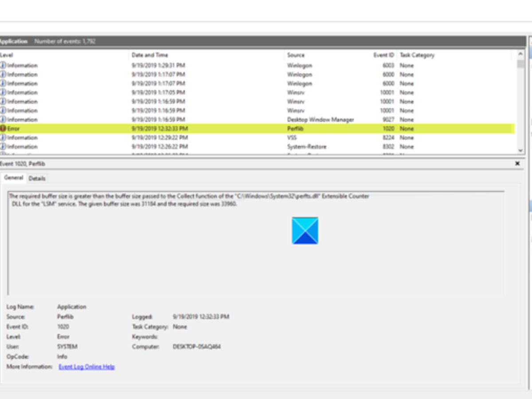Screen dimensions: 532x399
Task: Sort events by the Event ID column header
Action: coord(383,55)
